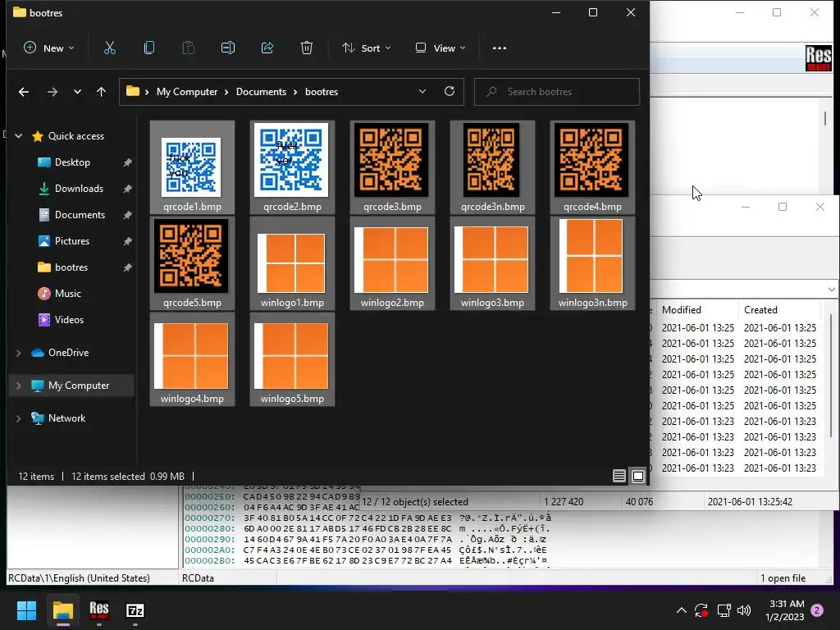Click bootres in address breadcrumb

[322, 92]
